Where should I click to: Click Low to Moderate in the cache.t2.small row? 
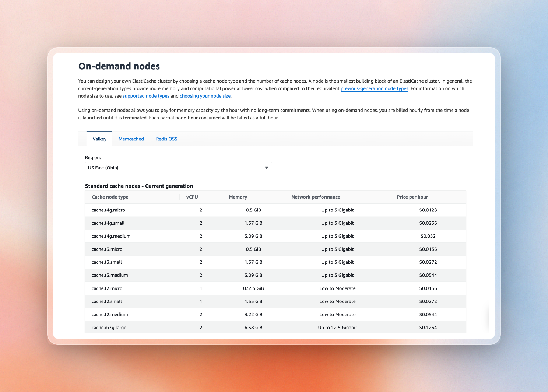point(337,301)
